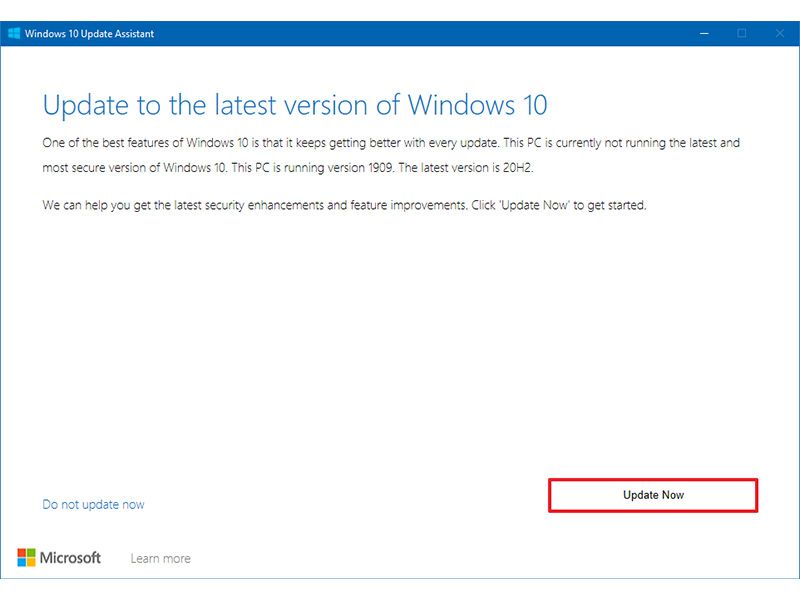Click the 'Windows 10 Update Assistant' title text
Image resolution: width=800 pixels, height=600 pixels.
[x=89, y=34]
